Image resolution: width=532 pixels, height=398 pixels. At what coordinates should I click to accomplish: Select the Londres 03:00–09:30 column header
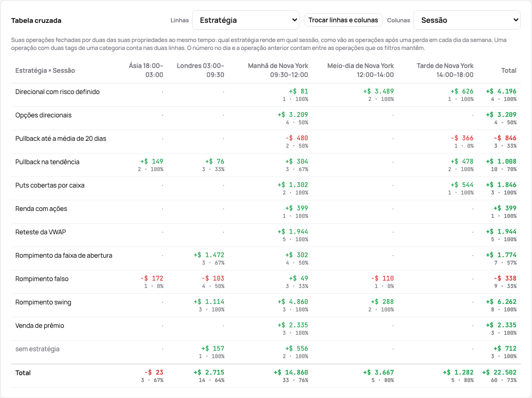201,70
